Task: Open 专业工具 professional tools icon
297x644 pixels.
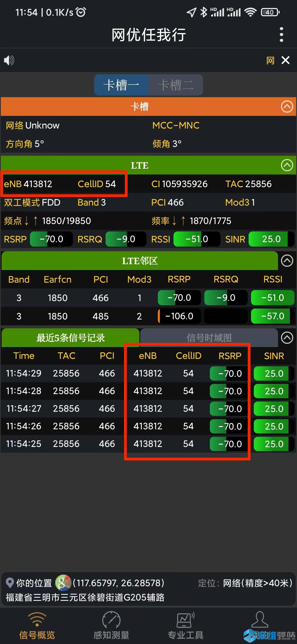Action: 186,625
